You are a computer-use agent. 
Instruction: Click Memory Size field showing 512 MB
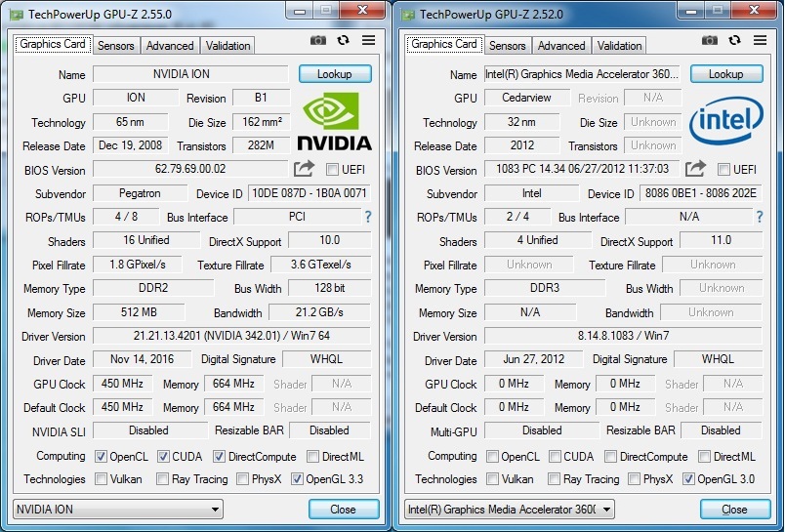pyautogui.click(x=139, y=312)
